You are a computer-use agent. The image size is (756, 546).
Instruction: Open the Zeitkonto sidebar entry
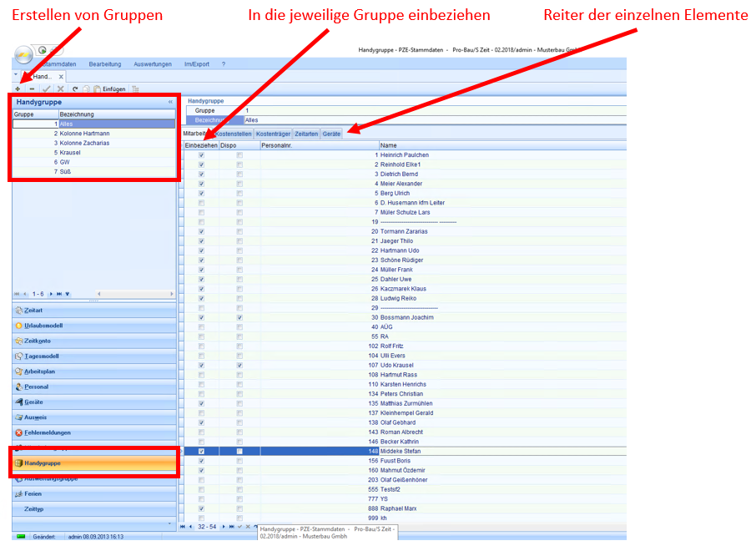[x=38, y=341]
